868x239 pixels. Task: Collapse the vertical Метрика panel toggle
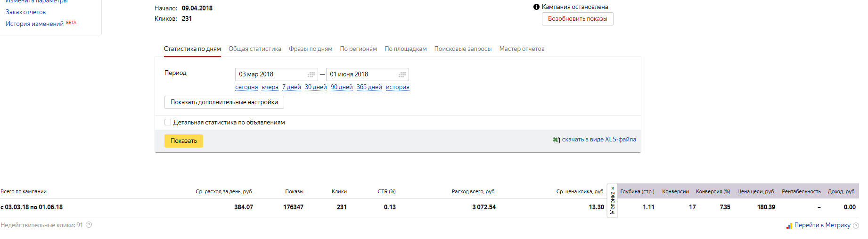click(613, 201)
